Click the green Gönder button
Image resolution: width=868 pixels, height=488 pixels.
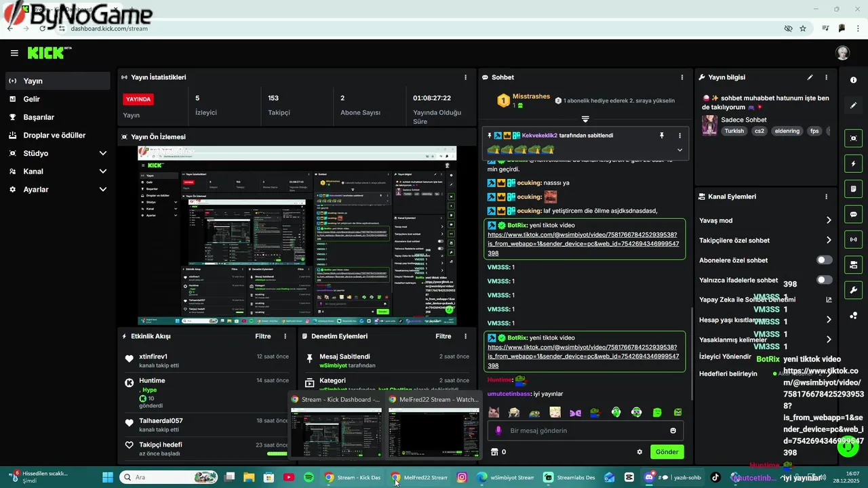(667, 452)
